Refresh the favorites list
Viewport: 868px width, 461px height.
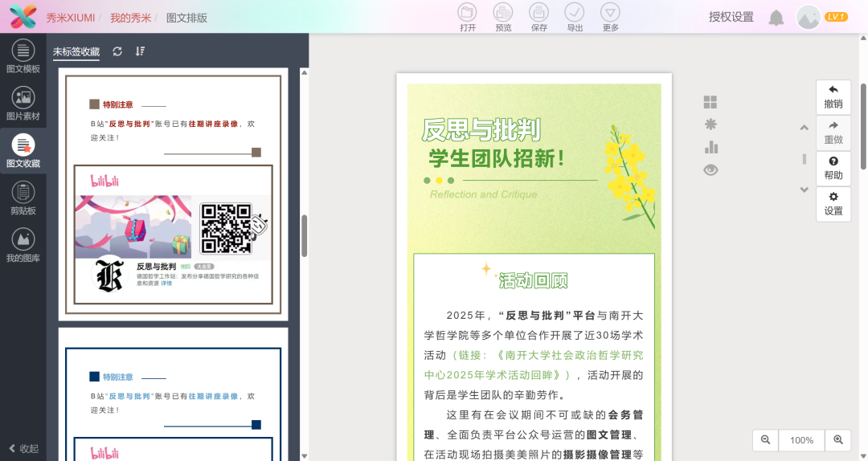click(x=117, y=51)
